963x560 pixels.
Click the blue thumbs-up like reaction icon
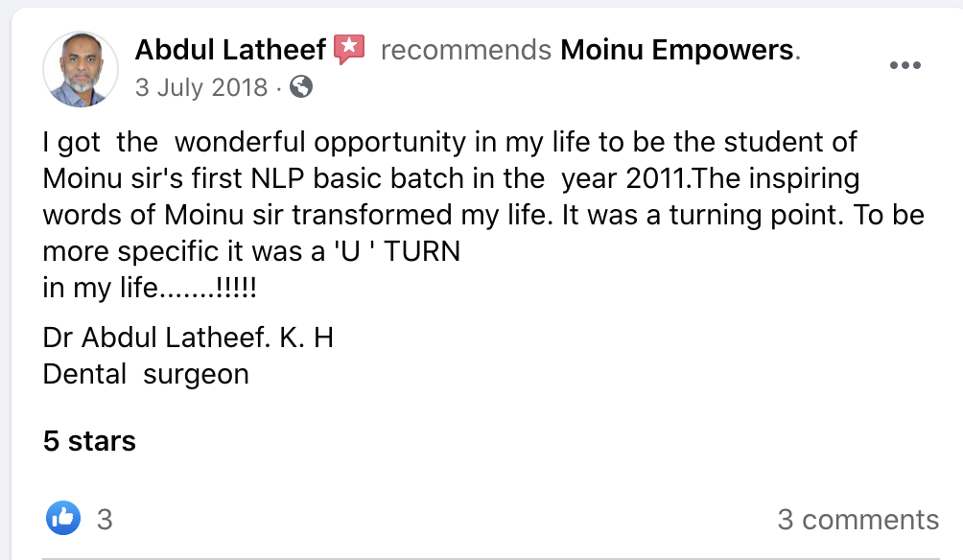[x=63, y=518]
